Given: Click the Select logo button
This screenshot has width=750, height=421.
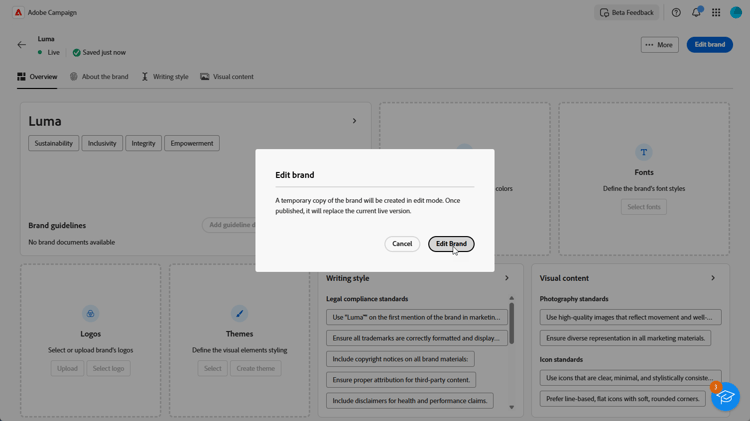Looking at the screenshot, I should coord(108,368).
